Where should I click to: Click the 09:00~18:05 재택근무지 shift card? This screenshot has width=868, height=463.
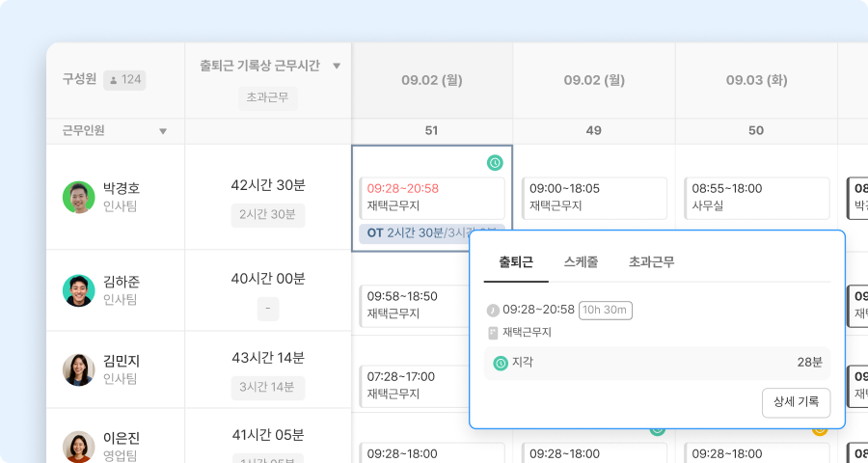pyautogui.click(x=594, y=198)
